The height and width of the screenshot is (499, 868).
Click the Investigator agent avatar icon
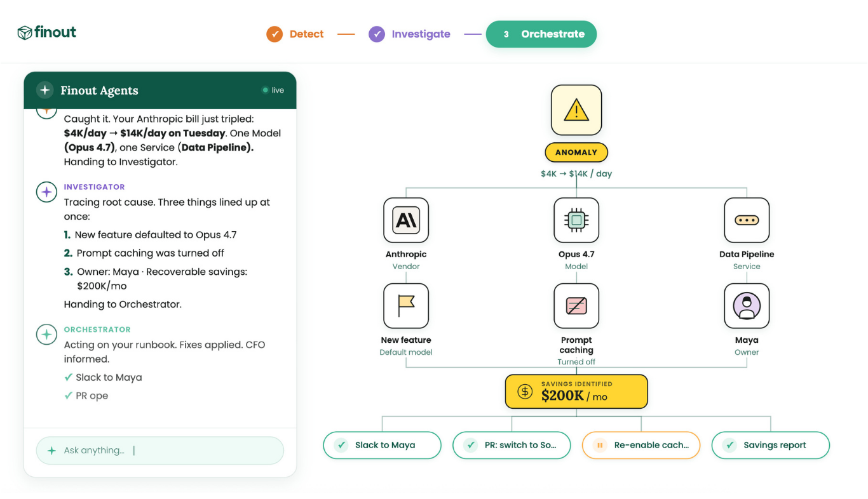pos(46,192)
